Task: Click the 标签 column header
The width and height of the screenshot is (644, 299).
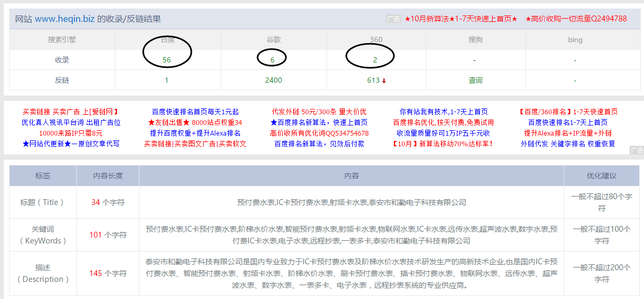Action: pyautogui.click(x=43, y=176)
